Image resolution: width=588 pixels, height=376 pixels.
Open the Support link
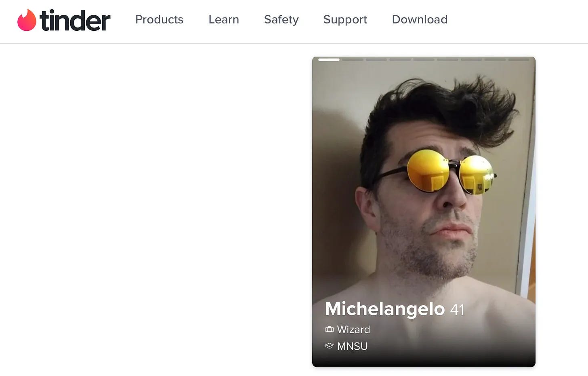345,19
